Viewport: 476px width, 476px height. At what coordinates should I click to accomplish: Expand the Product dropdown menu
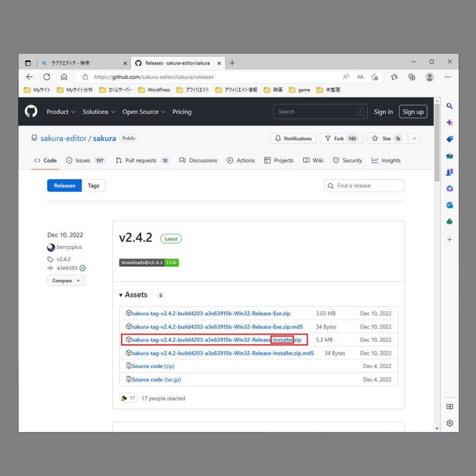[x=61, y=112]
